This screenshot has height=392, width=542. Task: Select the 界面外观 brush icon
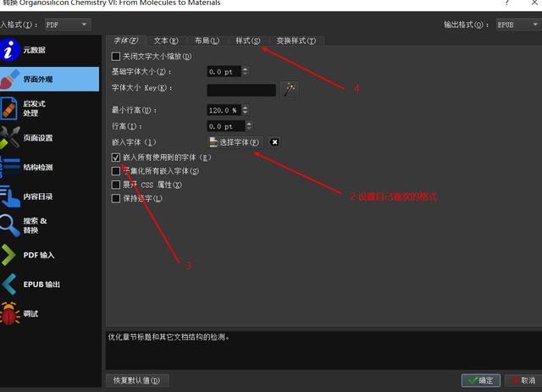point(9,80)
